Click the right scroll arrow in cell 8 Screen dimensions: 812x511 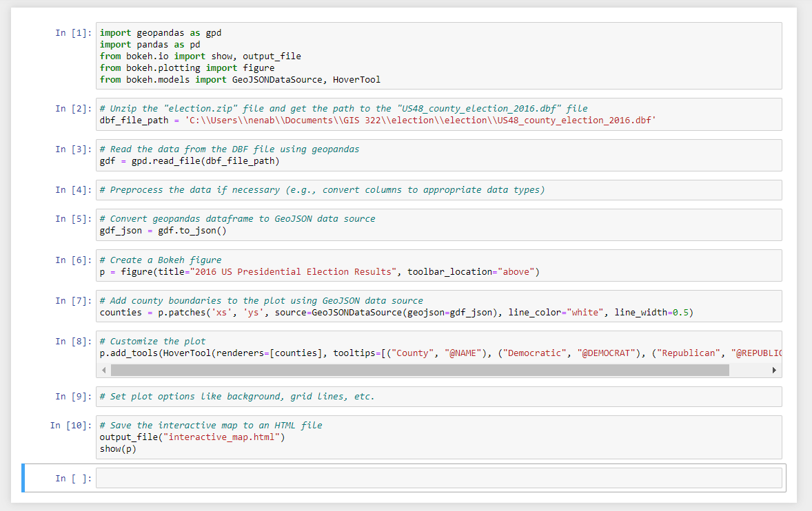point(773,371)
